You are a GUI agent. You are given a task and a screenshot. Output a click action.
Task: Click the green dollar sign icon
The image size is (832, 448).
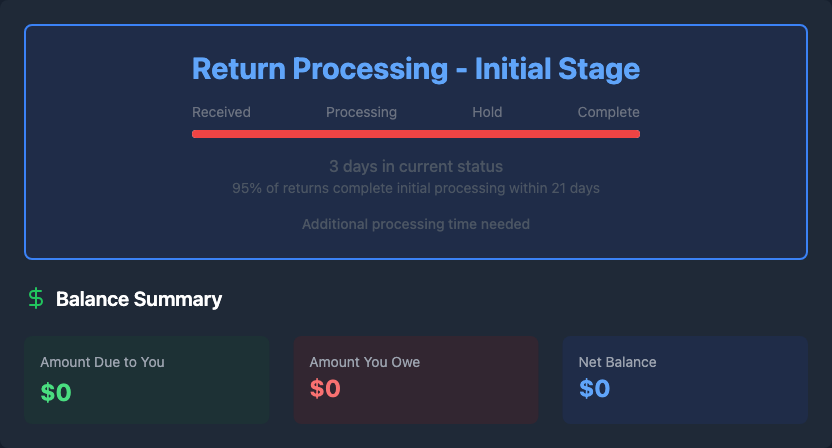click(x=36, y=298)
